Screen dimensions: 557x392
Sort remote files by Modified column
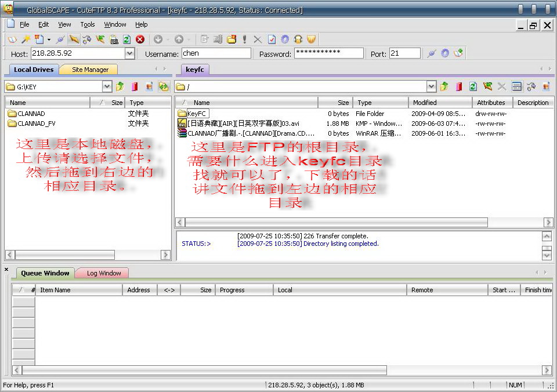[425, 103]
